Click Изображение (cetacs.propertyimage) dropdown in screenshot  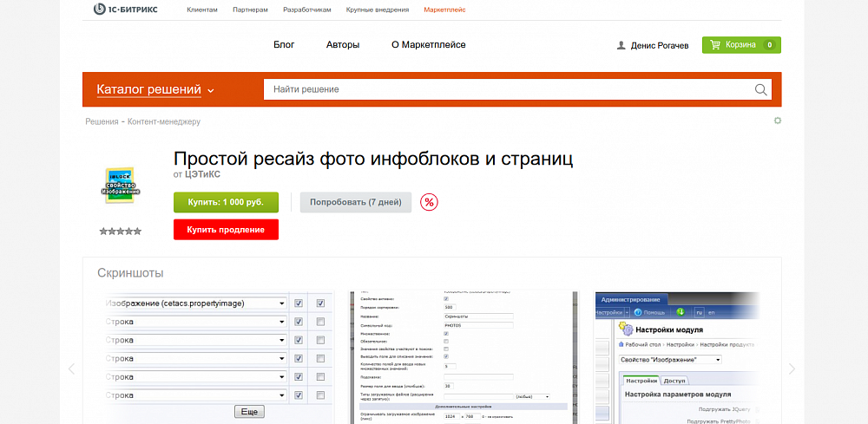pos(196,303)
